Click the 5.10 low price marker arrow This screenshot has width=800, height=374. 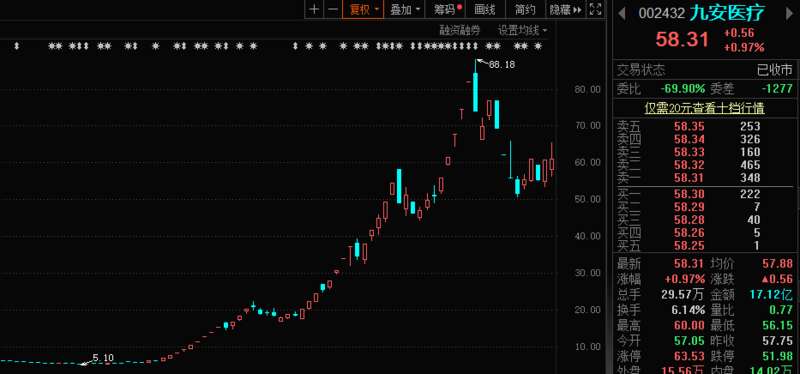pyautogui.click(x=87, y=361)
